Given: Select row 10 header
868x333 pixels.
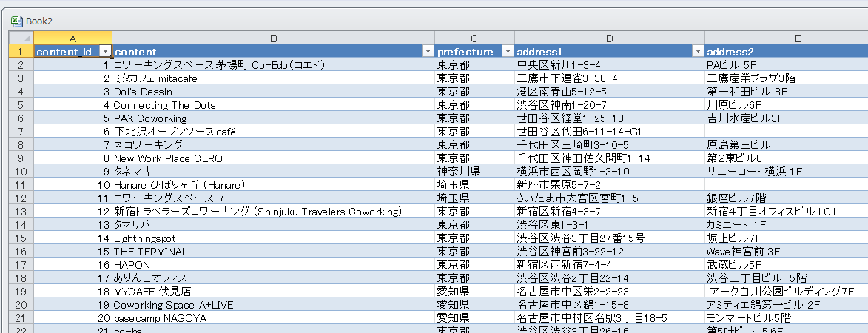Looking at the screenshot, I should click(21, 171).
